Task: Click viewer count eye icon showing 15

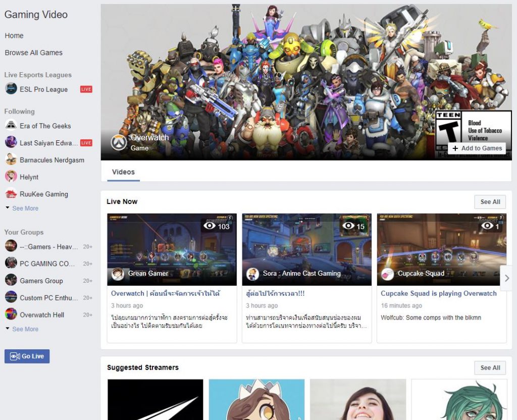Action: 348,226
